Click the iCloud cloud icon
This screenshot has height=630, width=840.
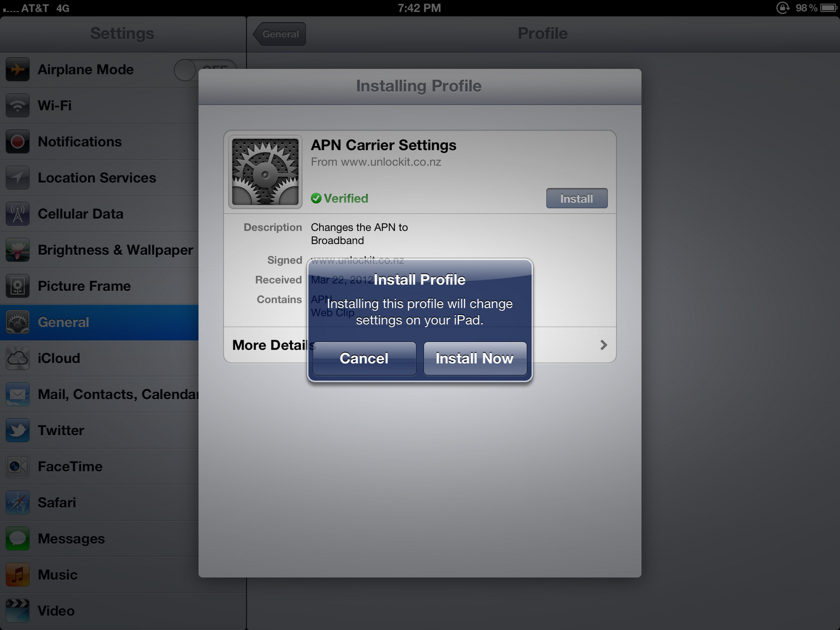[17, 358]
